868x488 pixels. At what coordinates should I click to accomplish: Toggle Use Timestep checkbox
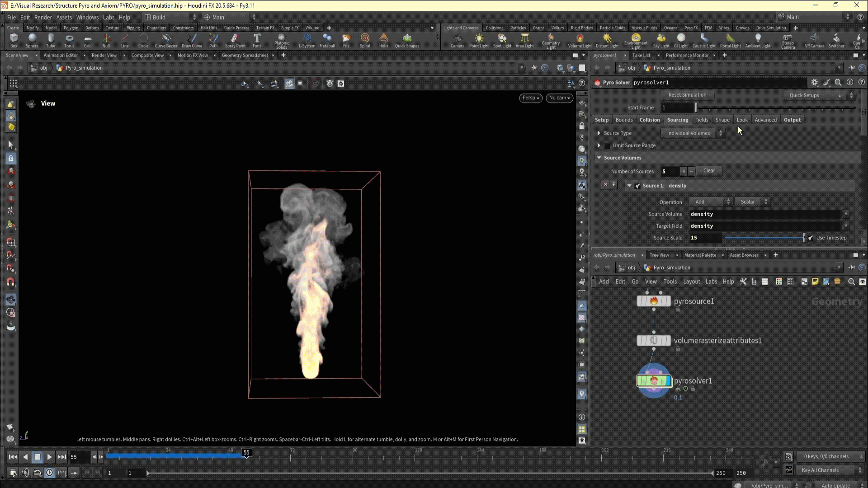(811, 238)
